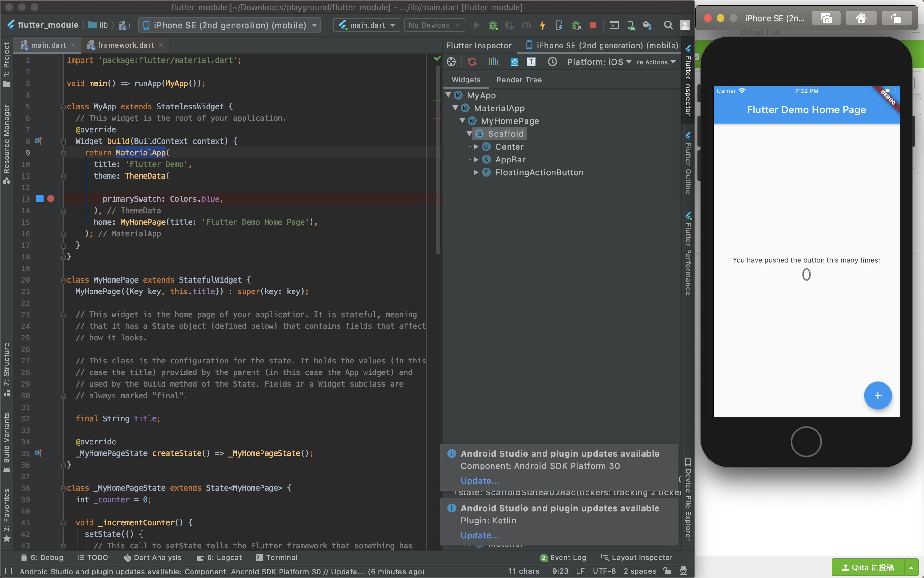Click the dart file icon in breadcrumb
Image resolution: width=924 pixels, height=578 pixels.
tap(123, 25)
